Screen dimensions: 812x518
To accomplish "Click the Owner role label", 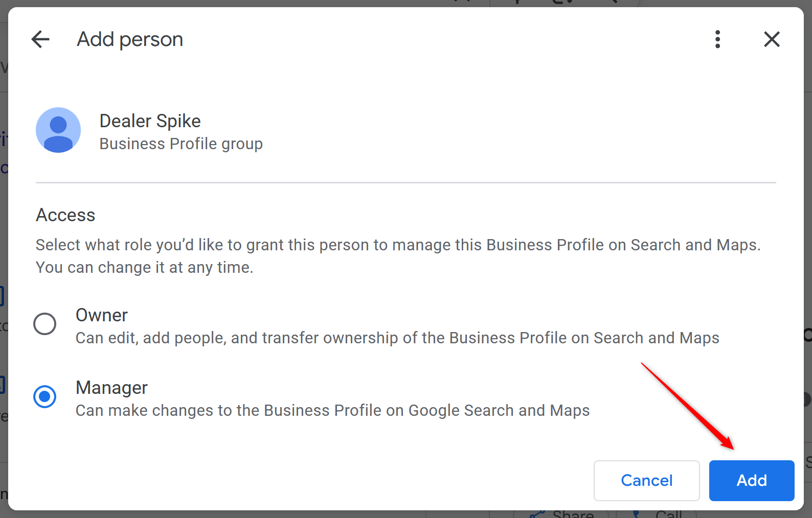I will [x=102, y=315].
